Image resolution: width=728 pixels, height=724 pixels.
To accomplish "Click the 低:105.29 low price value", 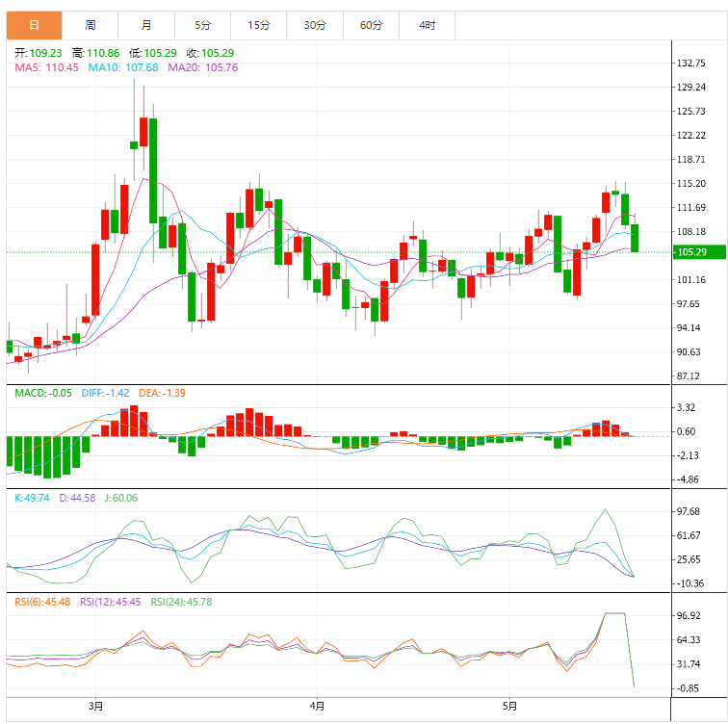I will [x=153, y=53].
